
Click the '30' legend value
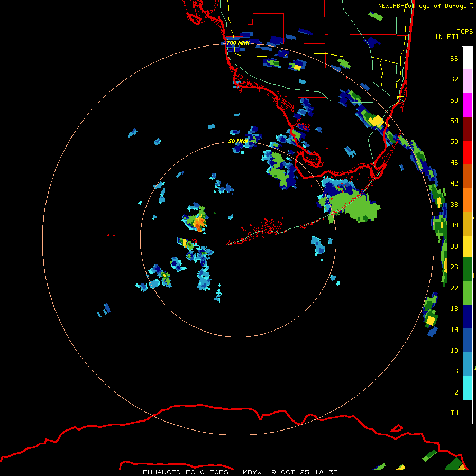click(454, 246)
